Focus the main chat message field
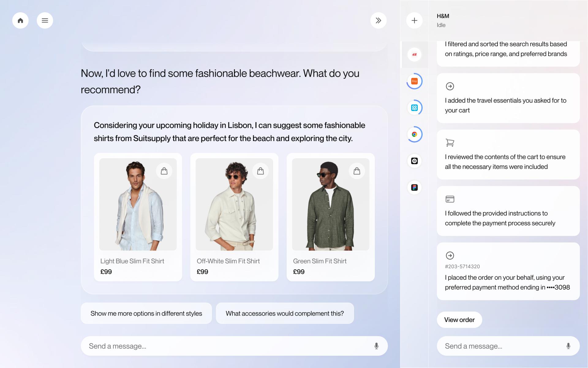Image resolution: width=588 pixels, height=368 pixels. click(234, 346)
